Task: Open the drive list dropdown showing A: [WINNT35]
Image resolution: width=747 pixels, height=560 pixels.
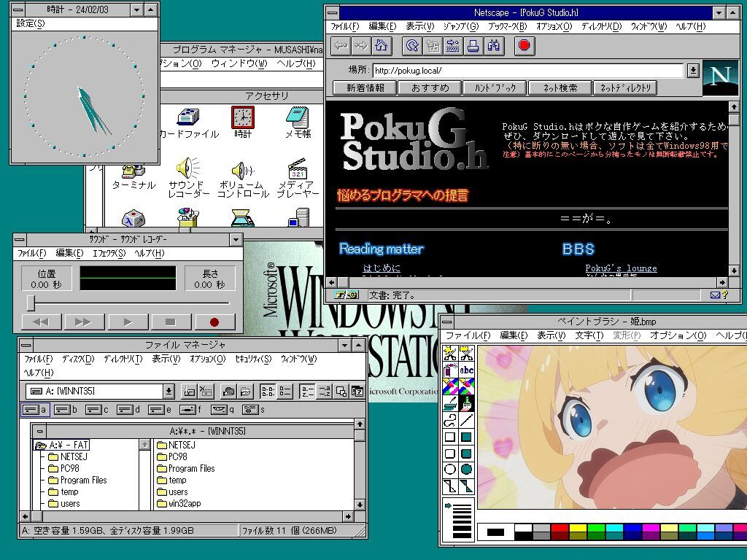Action: [169, 392]
